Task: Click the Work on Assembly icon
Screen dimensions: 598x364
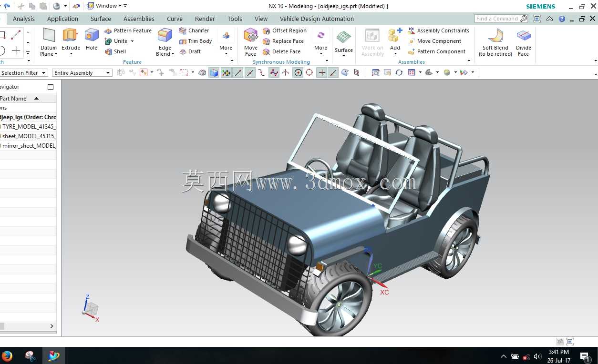Action: (372, 36)
